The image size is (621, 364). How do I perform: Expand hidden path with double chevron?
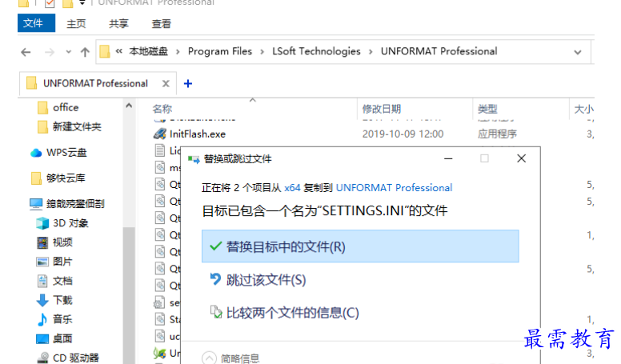tap(118, 51)
